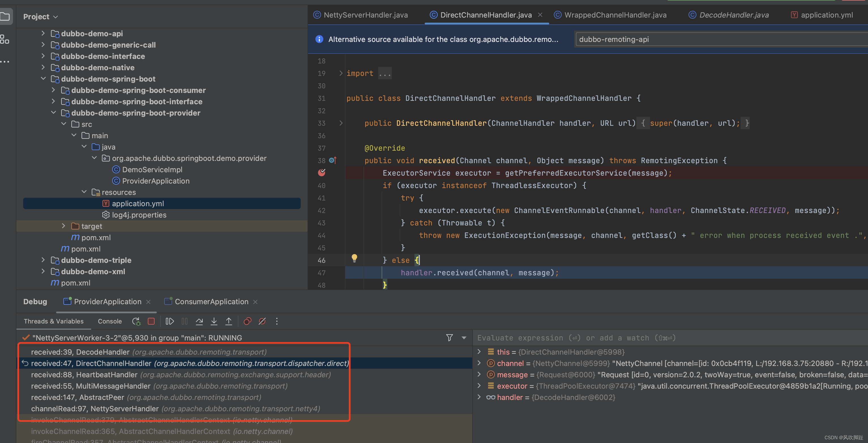Collapse the dubbo-demo-spring-boot-provider folder

pyautogui.click(x=53, y=113)
